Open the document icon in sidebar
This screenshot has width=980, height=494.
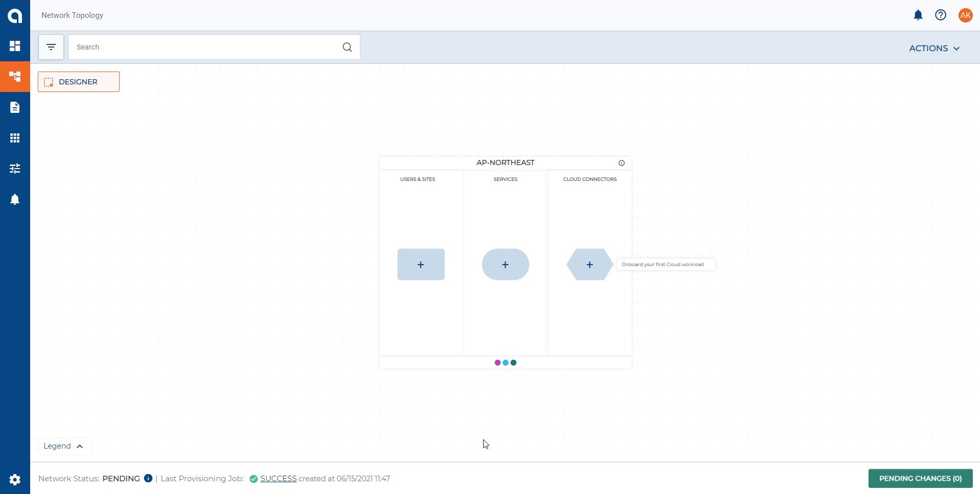pyautogui.click(x=15, y=107)
